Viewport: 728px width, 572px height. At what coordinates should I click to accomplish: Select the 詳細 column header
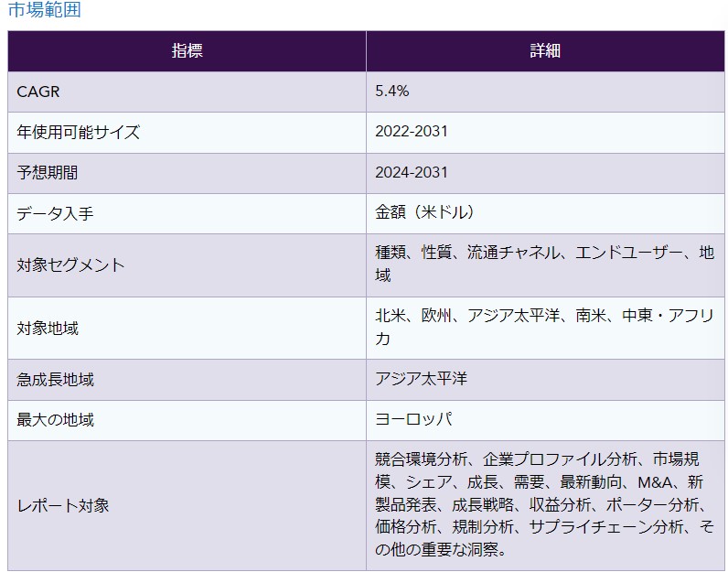[x=545, y=51]
